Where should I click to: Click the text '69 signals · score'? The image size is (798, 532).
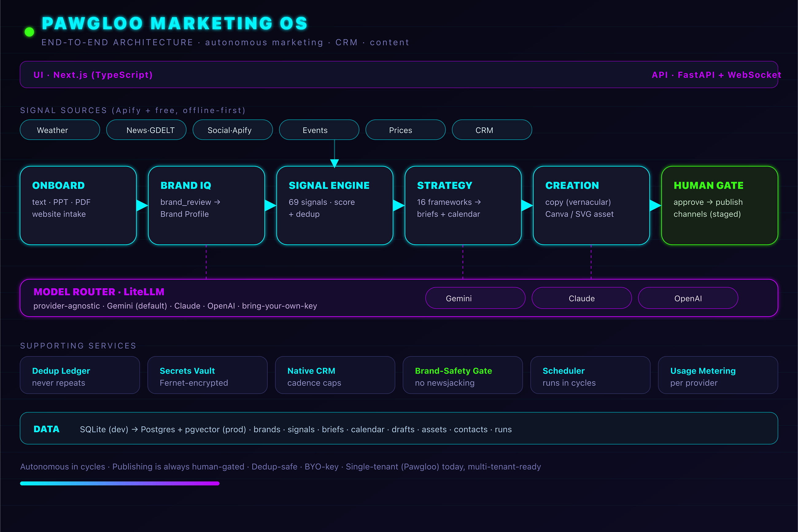pyautogui.click(x=322, y=202)
